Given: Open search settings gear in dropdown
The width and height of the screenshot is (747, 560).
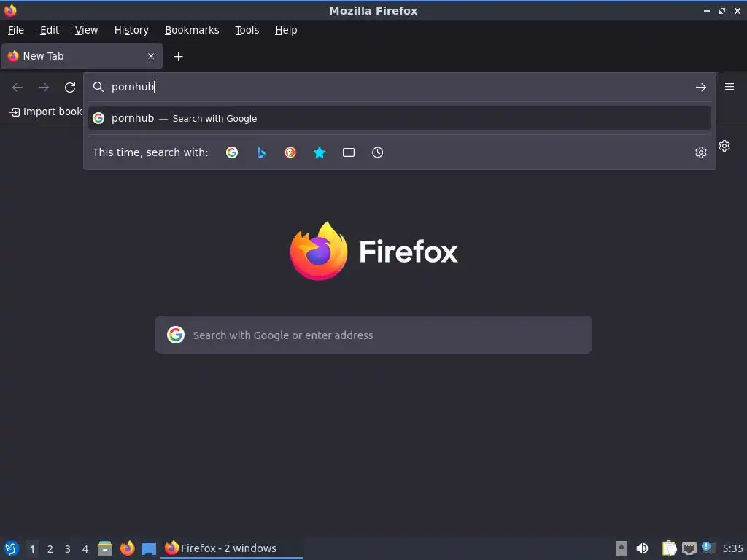Looking at the screenshot, I should (700, 152).
